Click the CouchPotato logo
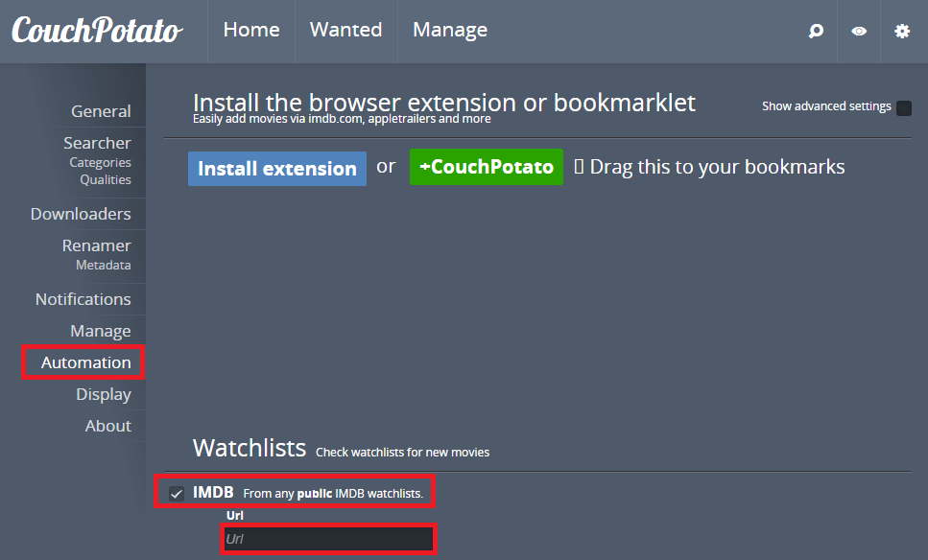The image size is (928, 560). coord(96,31)
